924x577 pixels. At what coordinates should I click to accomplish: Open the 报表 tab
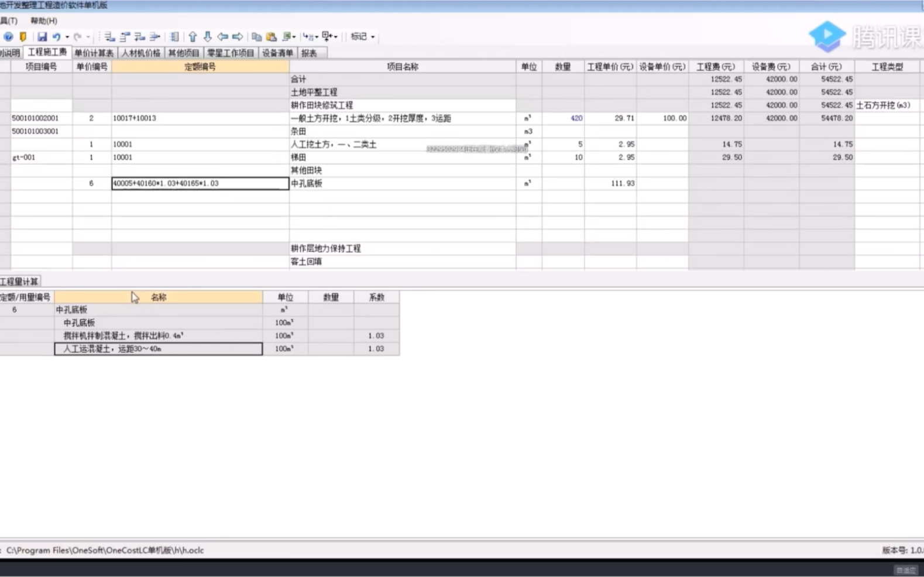click(x=309, y=53)
